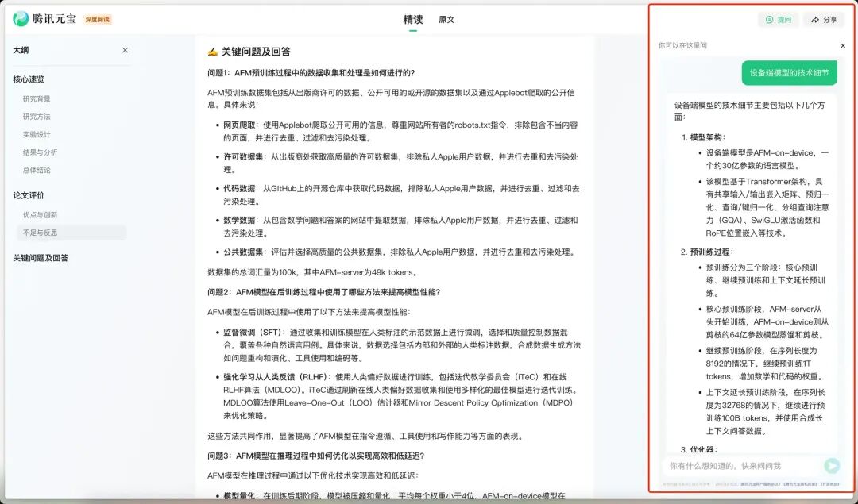Click the 关键问题及回答 article heading
The image size is (858, 504).
(256, 52)
